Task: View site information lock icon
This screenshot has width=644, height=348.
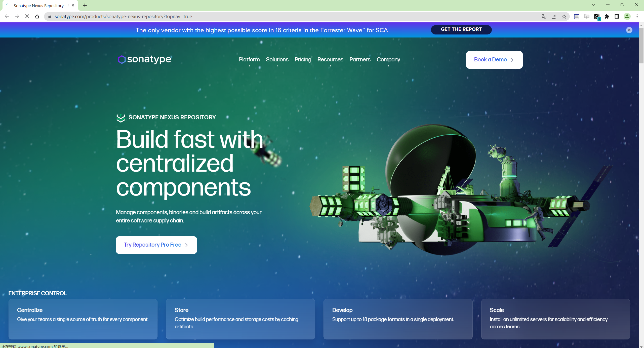Action: click(50, 17)
